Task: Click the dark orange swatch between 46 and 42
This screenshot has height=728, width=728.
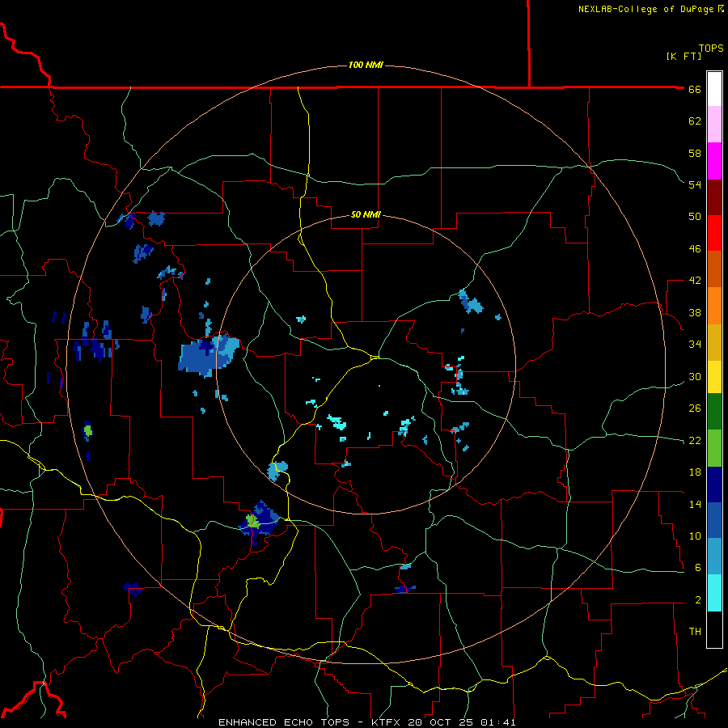Action: pos(714,269)
